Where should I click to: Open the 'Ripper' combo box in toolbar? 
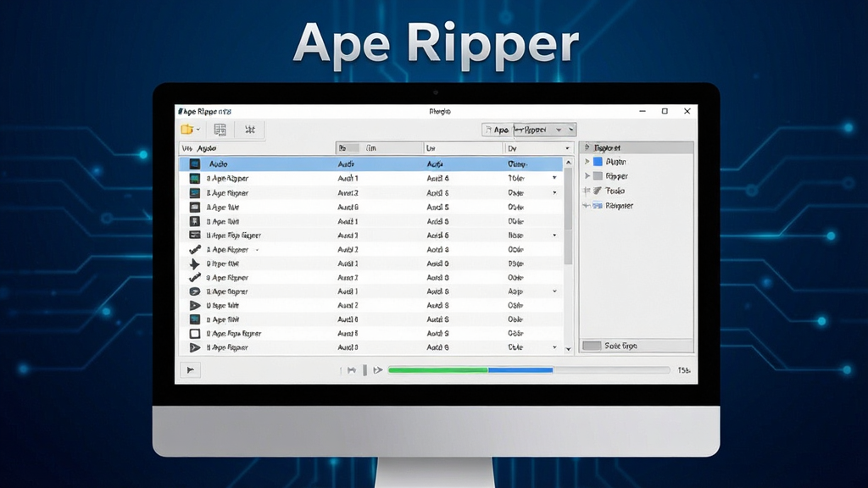[x=545, y=130]
